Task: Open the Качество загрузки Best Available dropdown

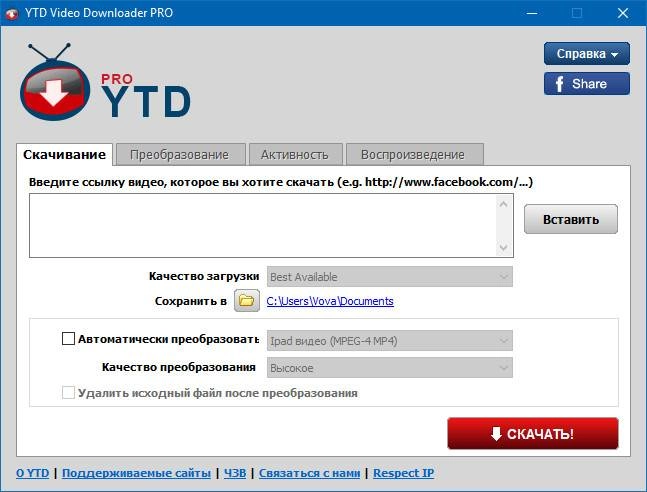Action: tap(390, 277)
